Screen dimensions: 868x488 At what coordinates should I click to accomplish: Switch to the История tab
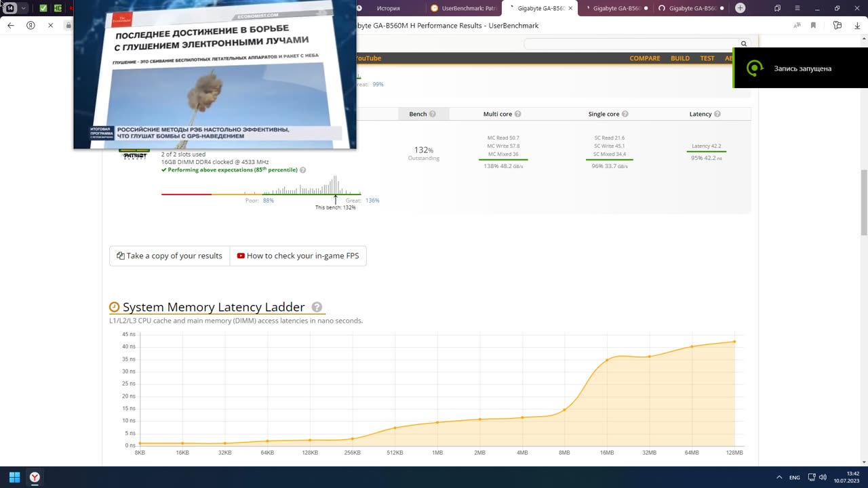pos(387,8)
